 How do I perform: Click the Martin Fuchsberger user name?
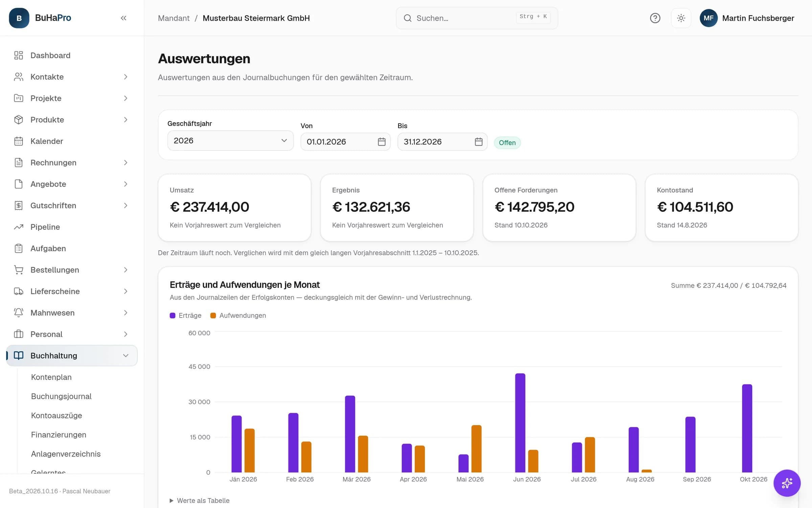(x=758, y=18)
